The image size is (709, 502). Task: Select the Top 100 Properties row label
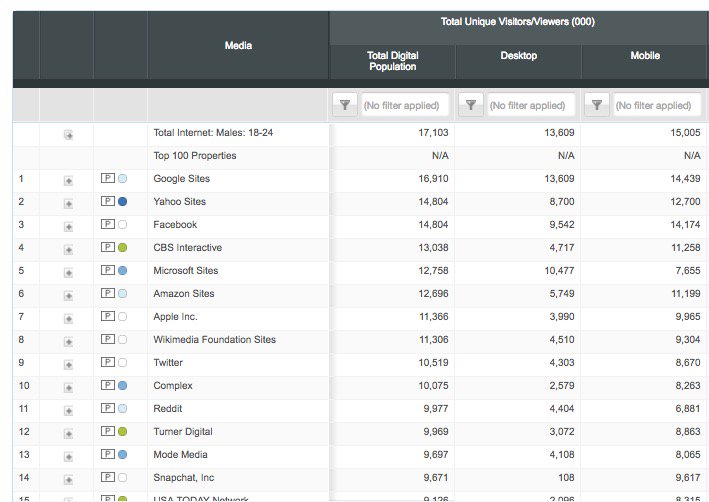[195, 156]
